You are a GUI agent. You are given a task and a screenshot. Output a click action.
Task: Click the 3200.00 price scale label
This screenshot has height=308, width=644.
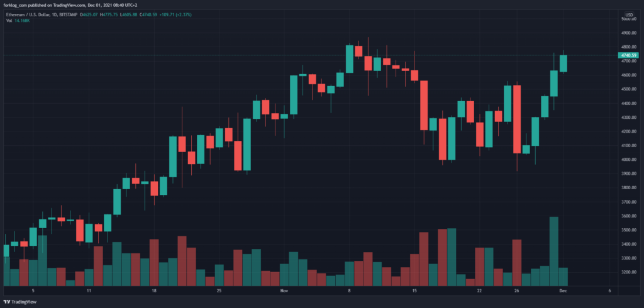point(628,272)
